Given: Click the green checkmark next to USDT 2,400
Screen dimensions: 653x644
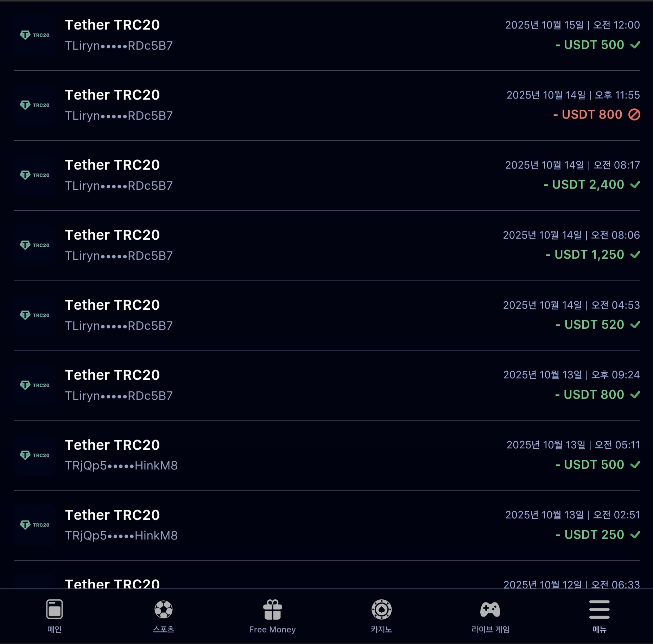Looking at the screenshot, I should click(635, 184).
